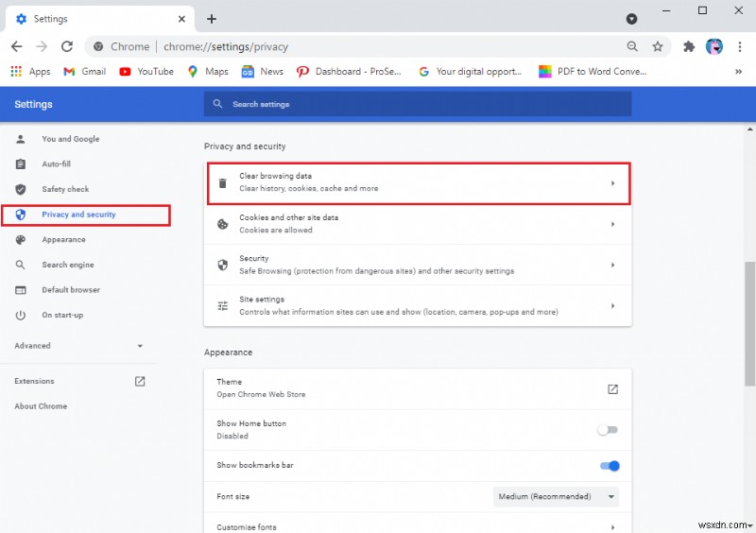
Task: Open the About Chrome link
Action: pyautogui.click(x=41, y=406)
